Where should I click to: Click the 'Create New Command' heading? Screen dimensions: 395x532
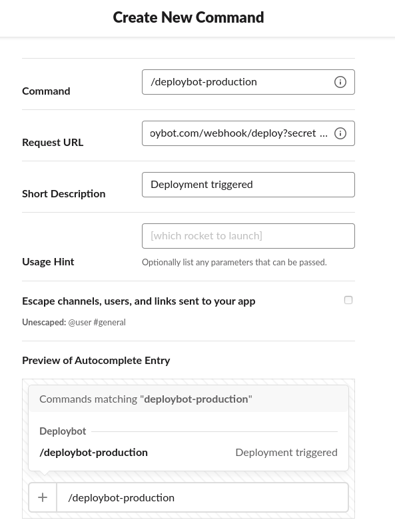(189, 17)
